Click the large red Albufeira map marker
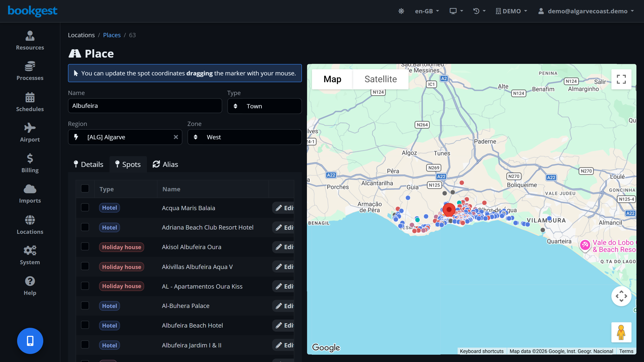This screenshot has width=644, height=362. pos(449,210)
